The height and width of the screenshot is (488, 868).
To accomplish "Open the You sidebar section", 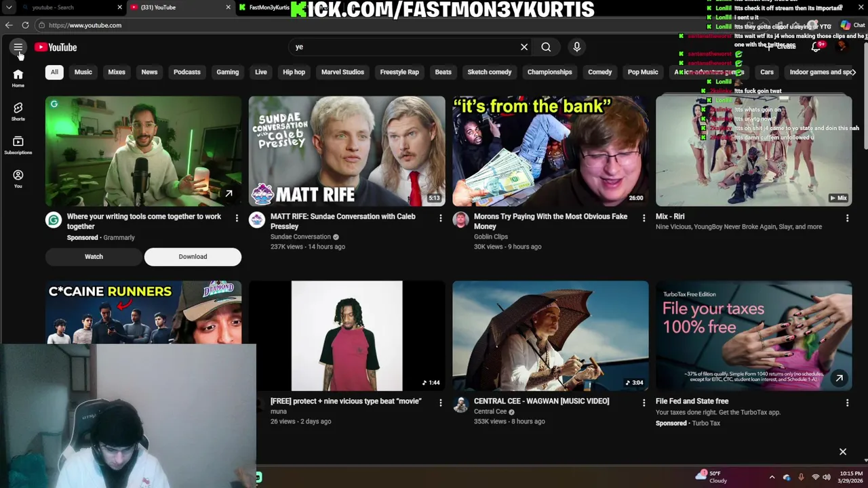I will point(18,179).
